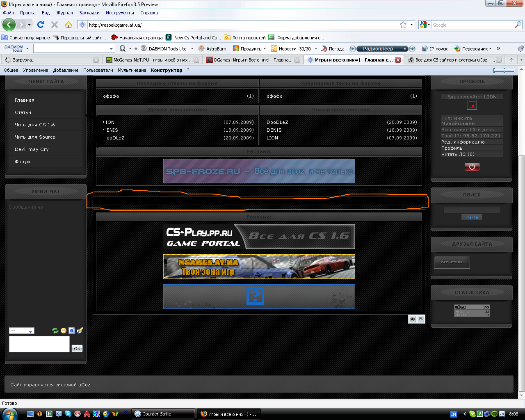Switch to the Counter-Strike taskbar window
The width and height of the screenshot is (525, 420).
click(x=163, y=414)
